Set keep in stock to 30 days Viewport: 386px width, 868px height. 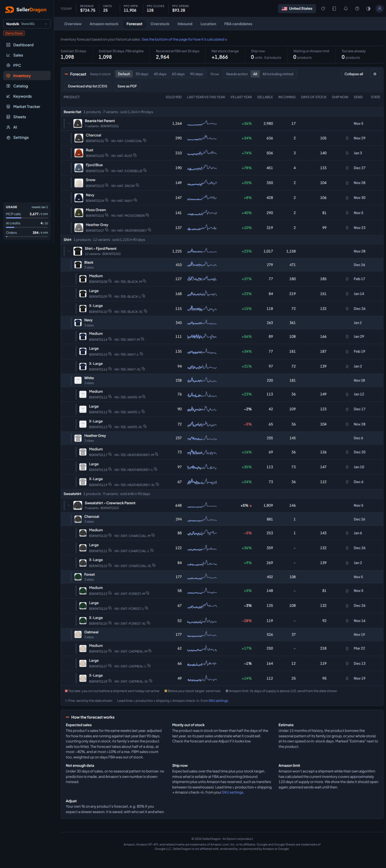click(x=142, y=74)
